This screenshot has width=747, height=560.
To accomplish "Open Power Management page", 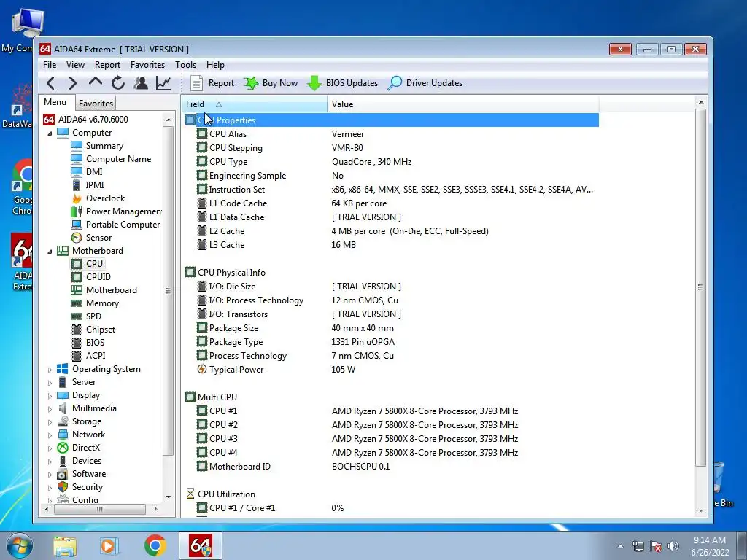I will click(x=116, y=211).
